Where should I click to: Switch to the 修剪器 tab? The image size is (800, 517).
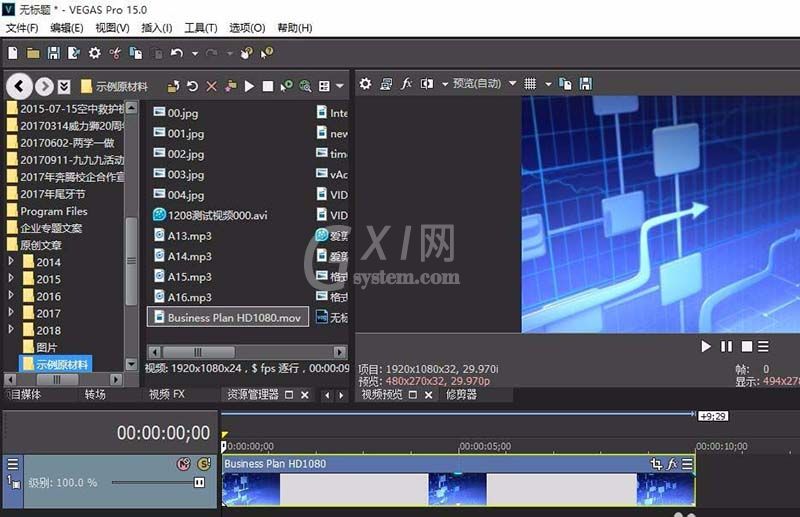coord(461,394)
